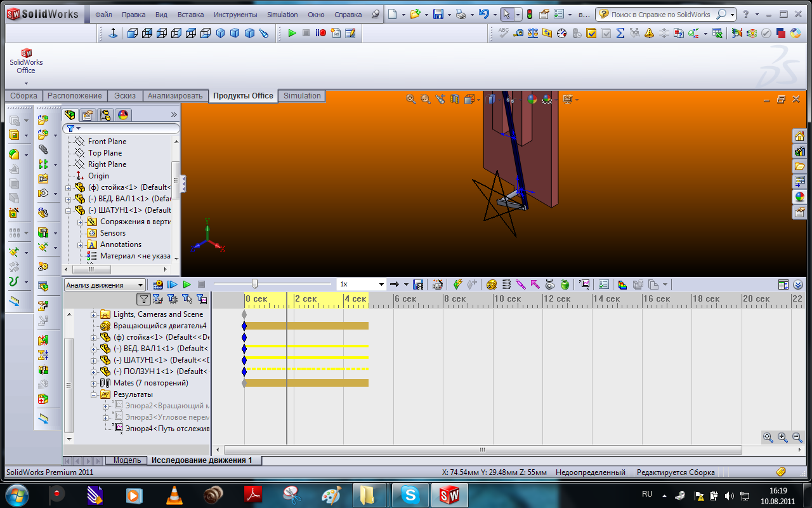
Task: Toggle the No Filter funnel button
Action: coord(144,299)
